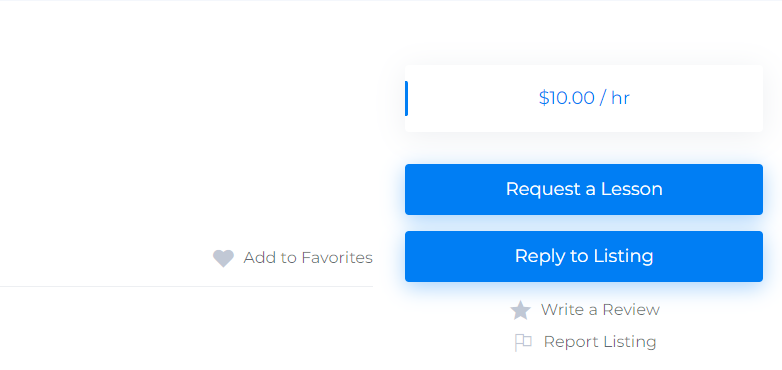Click the heart icon beside Add to Favorites

[223, 258]
